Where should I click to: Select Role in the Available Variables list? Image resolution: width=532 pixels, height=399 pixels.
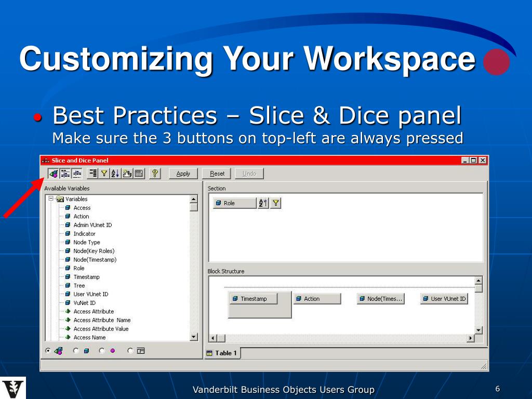79,268
